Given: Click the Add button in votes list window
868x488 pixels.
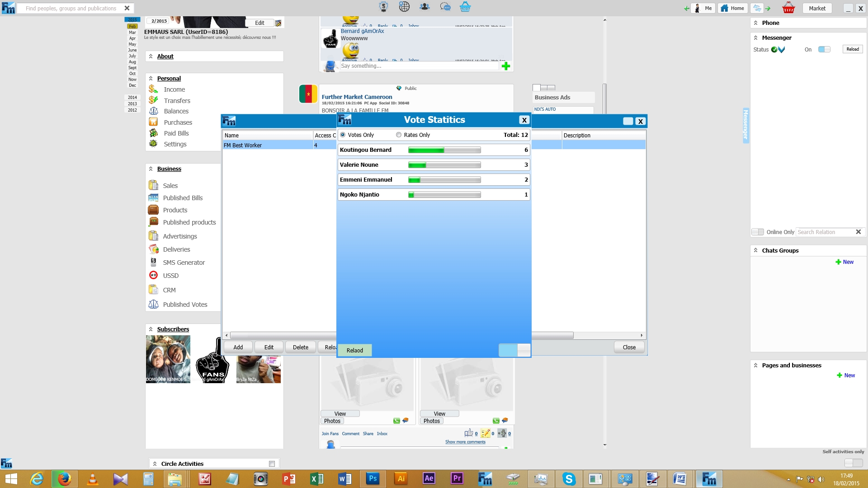Looking at the screenshot, I should pyautogui.click(x=238, y=347).
